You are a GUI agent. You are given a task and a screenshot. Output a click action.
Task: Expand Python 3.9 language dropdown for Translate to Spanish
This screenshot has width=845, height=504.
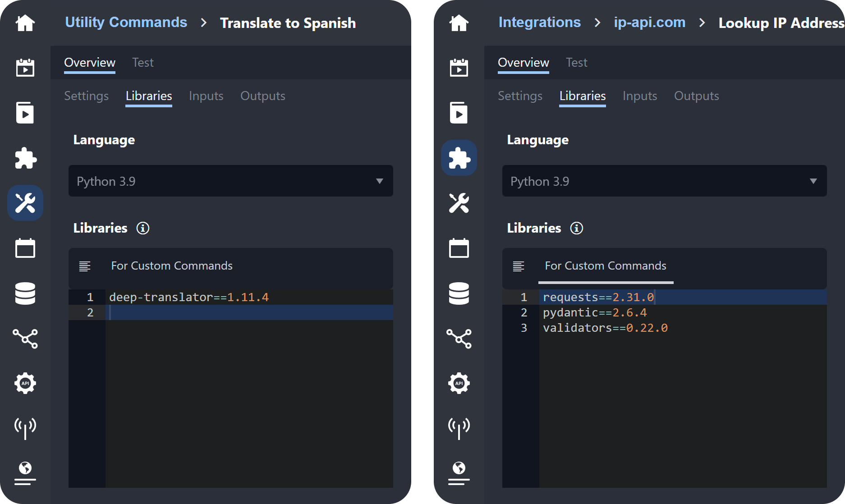coord(230,181)
